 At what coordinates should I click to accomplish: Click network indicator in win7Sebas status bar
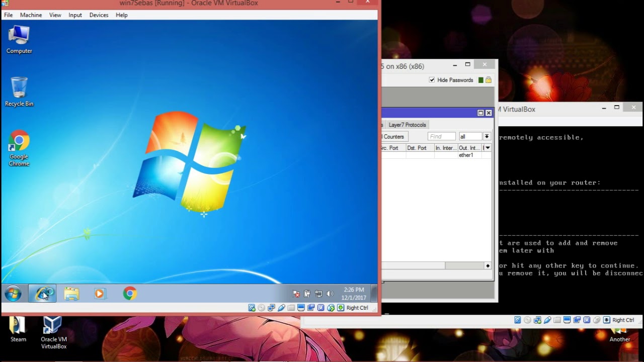[x=271, y=308]
